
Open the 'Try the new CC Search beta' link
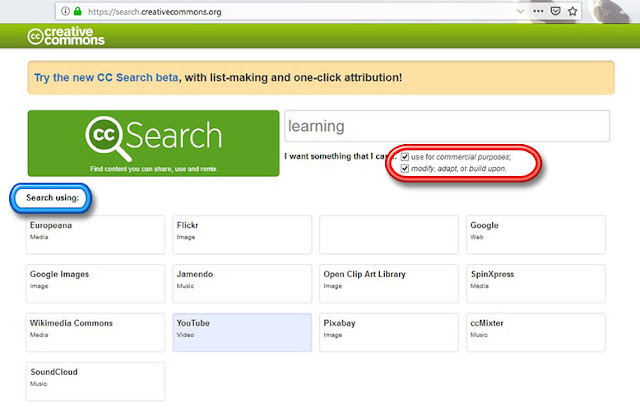(106, 78)
